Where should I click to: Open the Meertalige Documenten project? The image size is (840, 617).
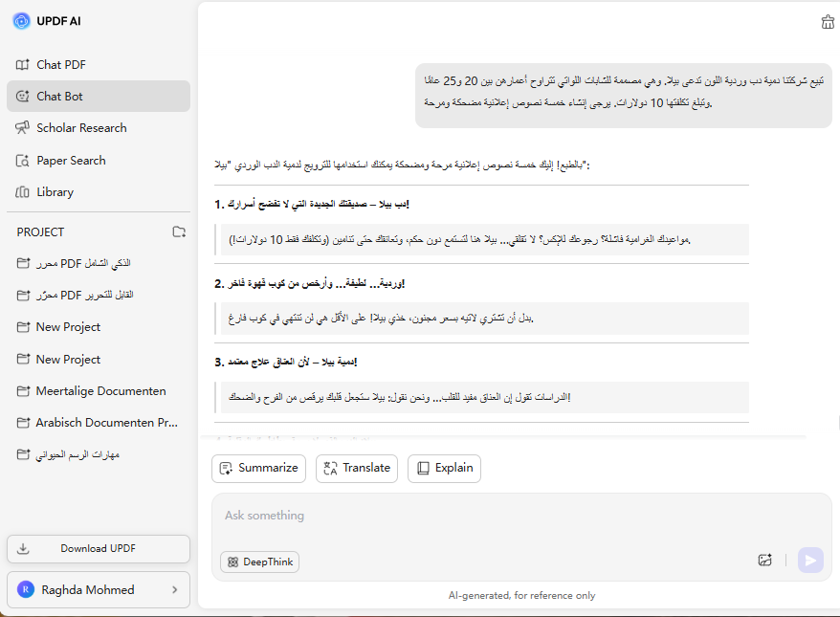(100, 390)
